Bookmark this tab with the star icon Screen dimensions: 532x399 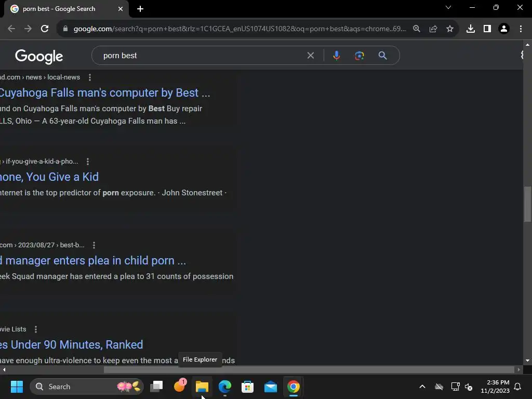(449, 29)
